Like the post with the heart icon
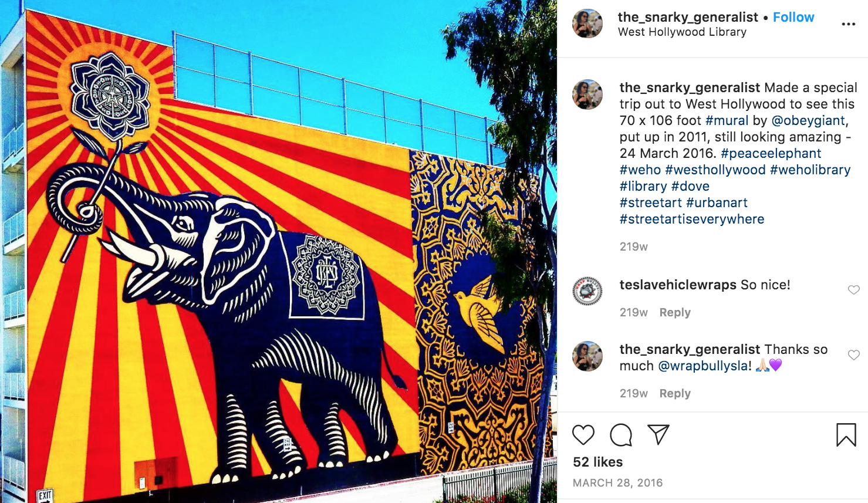The width and height of the screenshot is (868, 503). click(x=583, y=435)
